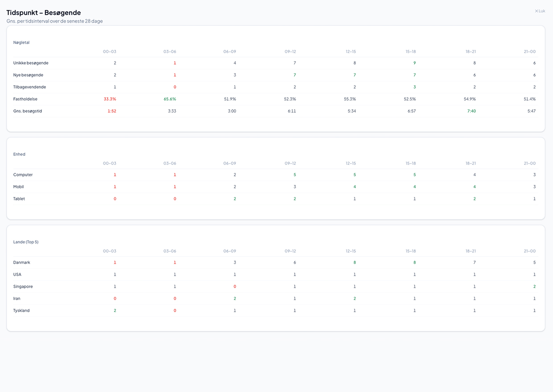Click the Tablet row label
The height and width of the screenshot is (392, 553).
[19, 199]
